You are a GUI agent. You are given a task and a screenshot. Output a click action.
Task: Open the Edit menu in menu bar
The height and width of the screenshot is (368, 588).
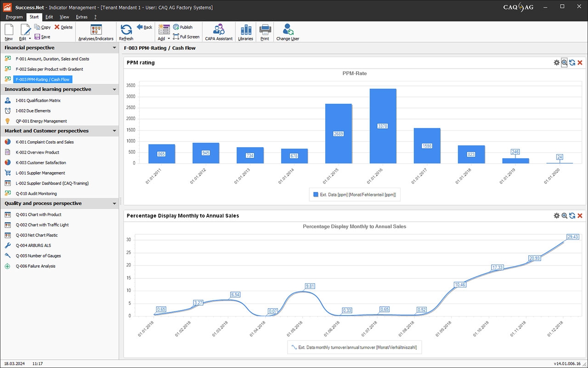(x=49, y=17)
